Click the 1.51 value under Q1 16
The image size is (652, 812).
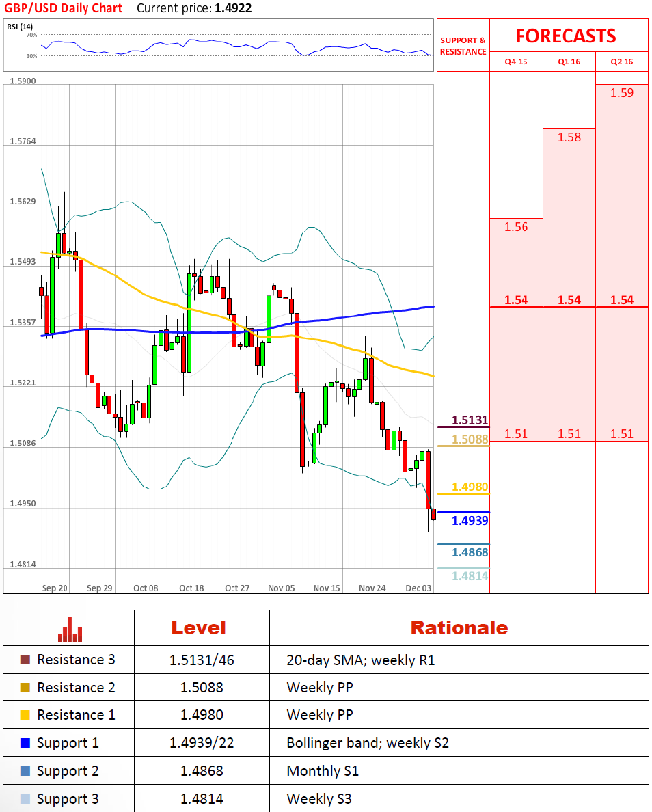pos(569,434)
